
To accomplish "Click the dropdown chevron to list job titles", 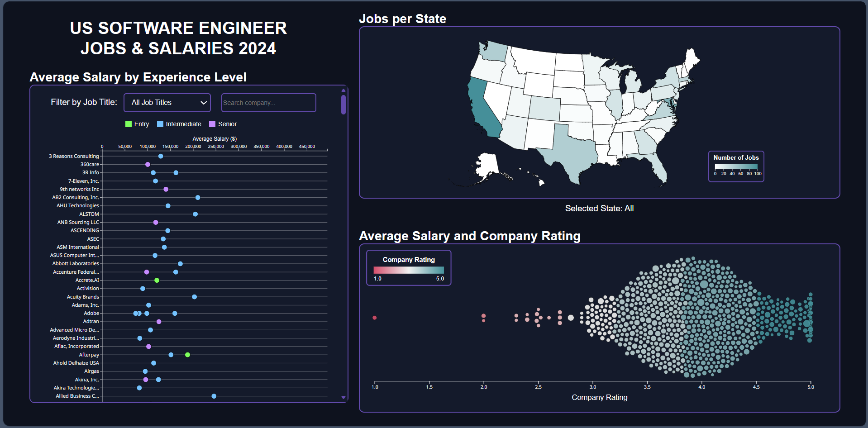I will (203, 103).
